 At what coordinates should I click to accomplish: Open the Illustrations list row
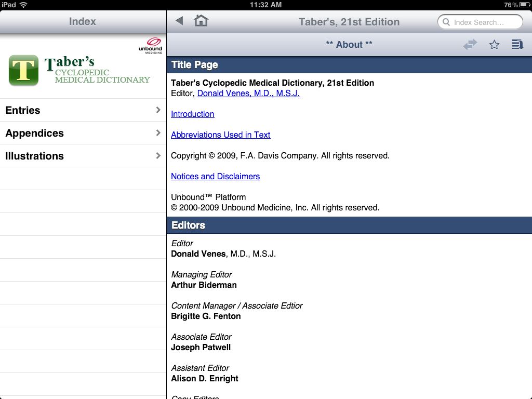coord(83,156)
